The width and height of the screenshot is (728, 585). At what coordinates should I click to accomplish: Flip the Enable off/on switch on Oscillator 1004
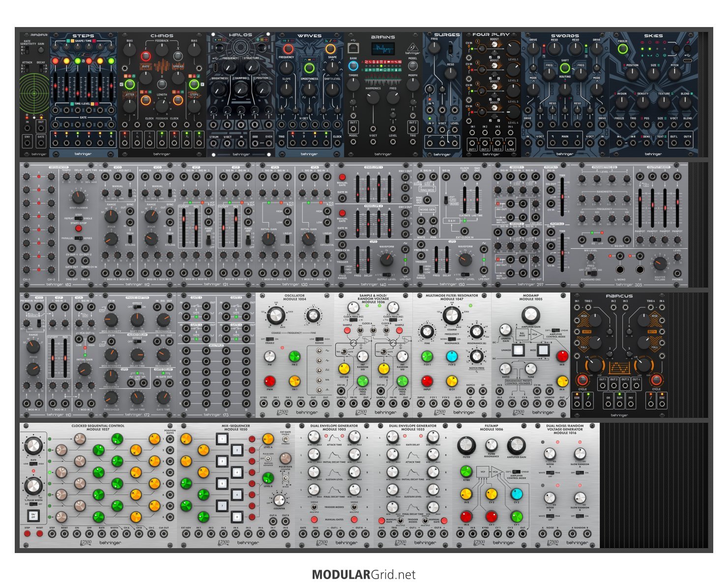coord(269,339)
